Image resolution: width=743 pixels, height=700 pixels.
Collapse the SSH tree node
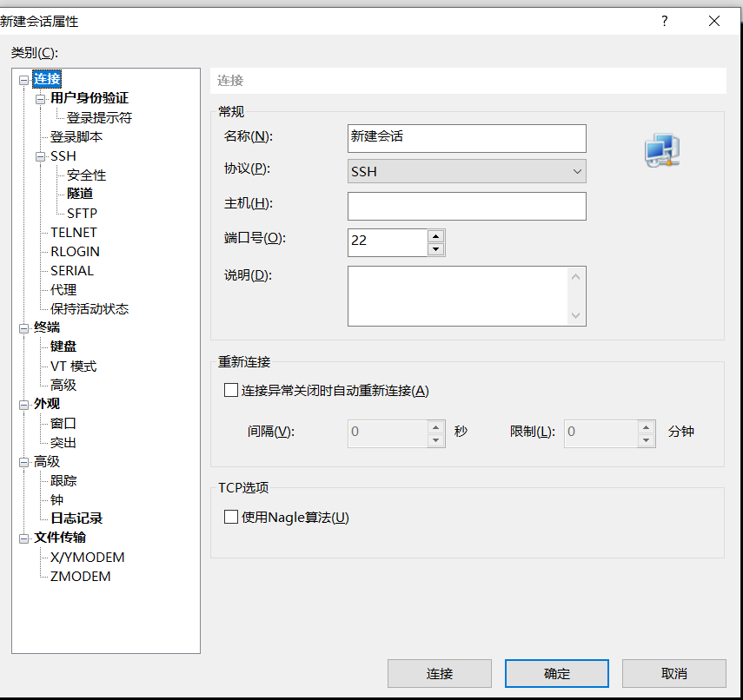40,157
